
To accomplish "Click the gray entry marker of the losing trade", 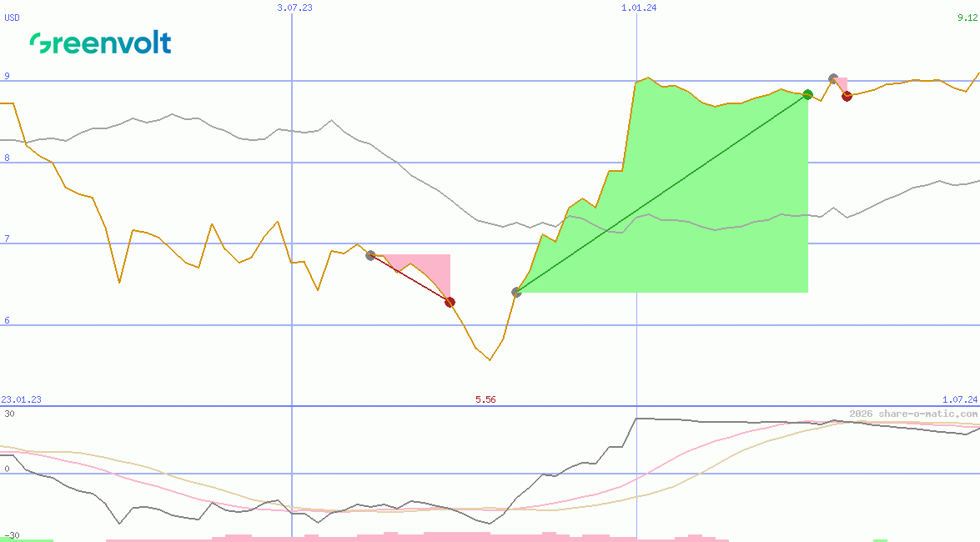I will pyautogui.click(x=371, y=255).
